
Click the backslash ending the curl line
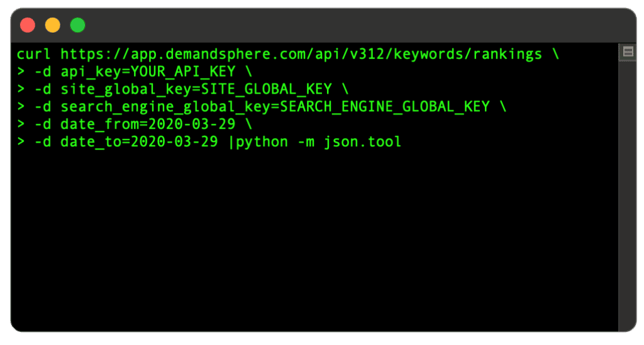pyautogui.click(x=555, y=54)
